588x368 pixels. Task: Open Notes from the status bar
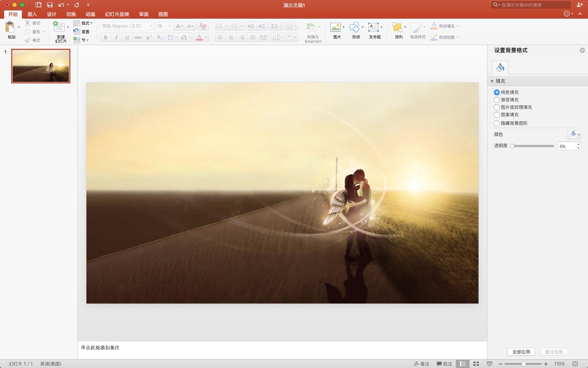point(422,364)
